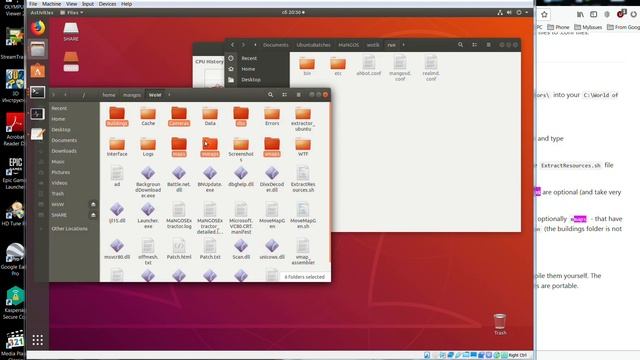Open the Ubuntu system menu in the top bar
The width and height of the screenshot is (640, 360).
[x=513, y=13]
